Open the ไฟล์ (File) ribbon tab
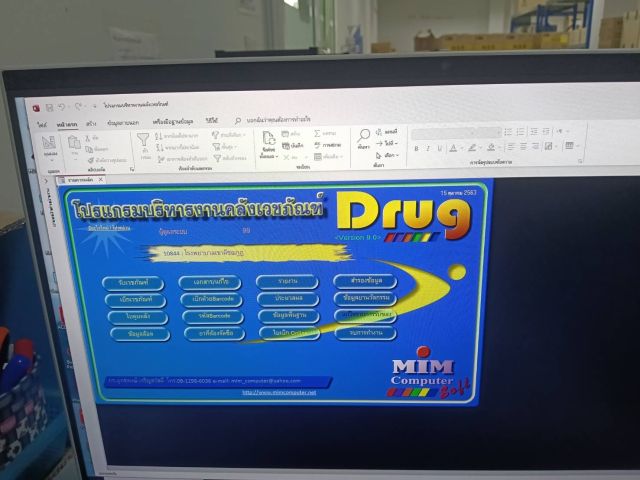 click(42, 124)
